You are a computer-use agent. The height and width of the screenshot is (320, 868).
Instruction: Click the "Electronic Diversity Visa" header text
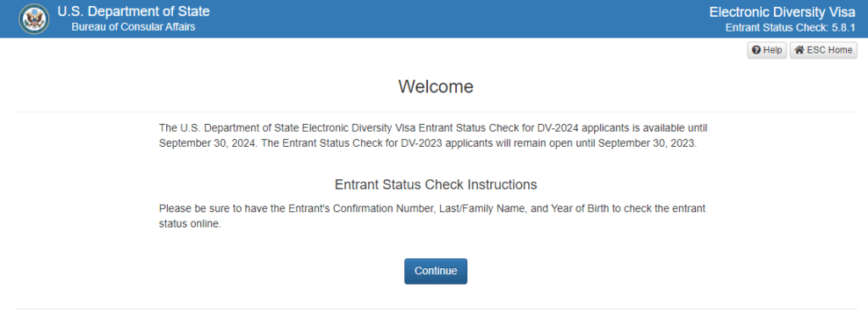[x=782, y=12]
